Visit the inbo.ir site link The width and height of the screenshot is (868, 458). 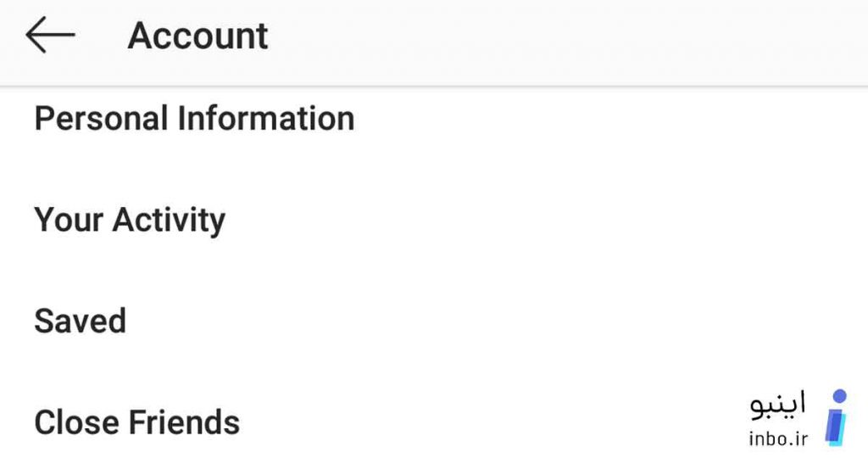point(778,438)
